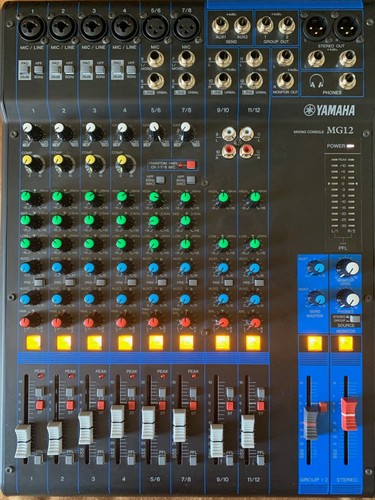This screenshot has height=500, width=375.
Task: Select the channel 1 fader cap
Action: 23,441
